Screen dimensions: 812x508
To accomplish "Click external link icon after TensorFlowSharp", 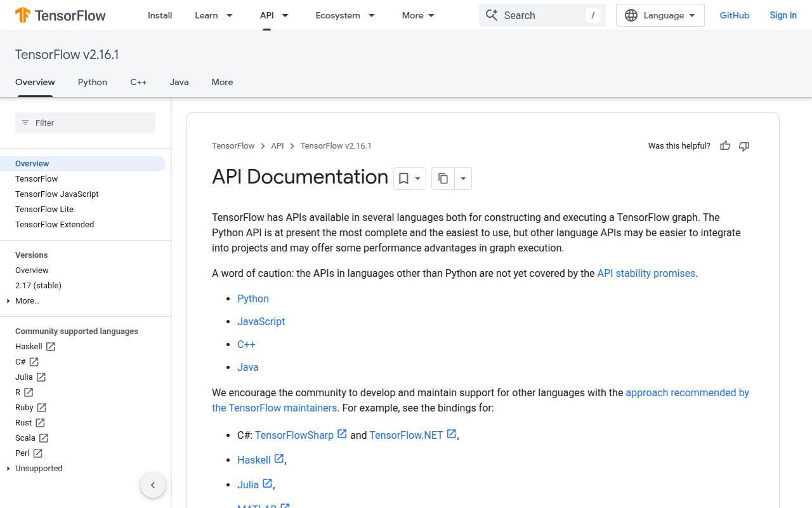I will tap(342, 434).
